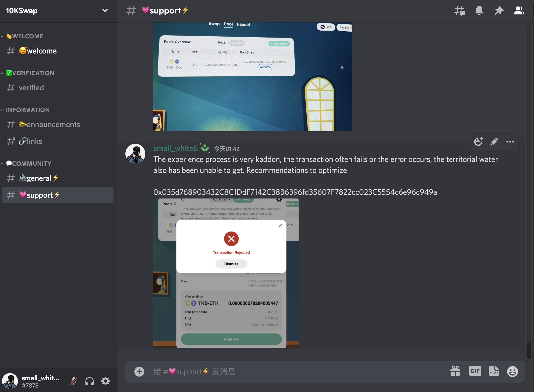Click small_white6 #7878 in user panel
The width and height of the screenshot is (534, 392).
pos(40,381)
